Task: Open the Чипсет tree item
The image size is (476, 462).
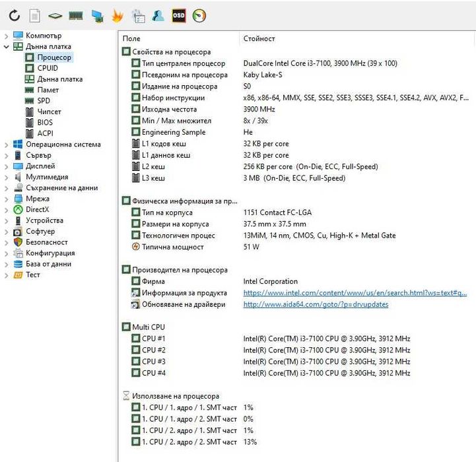Action: (x=49, y=112)
